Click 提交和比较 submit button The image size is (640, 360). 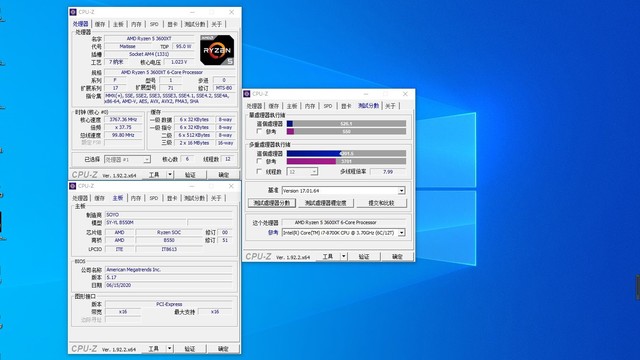click(x=381, y=203)
